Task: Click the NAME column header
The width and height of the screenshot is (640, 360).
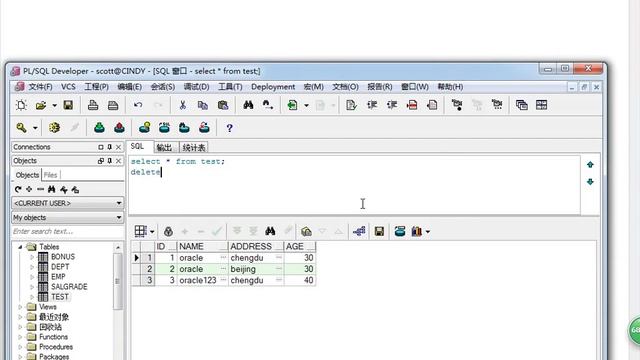Action: point(202,247)
